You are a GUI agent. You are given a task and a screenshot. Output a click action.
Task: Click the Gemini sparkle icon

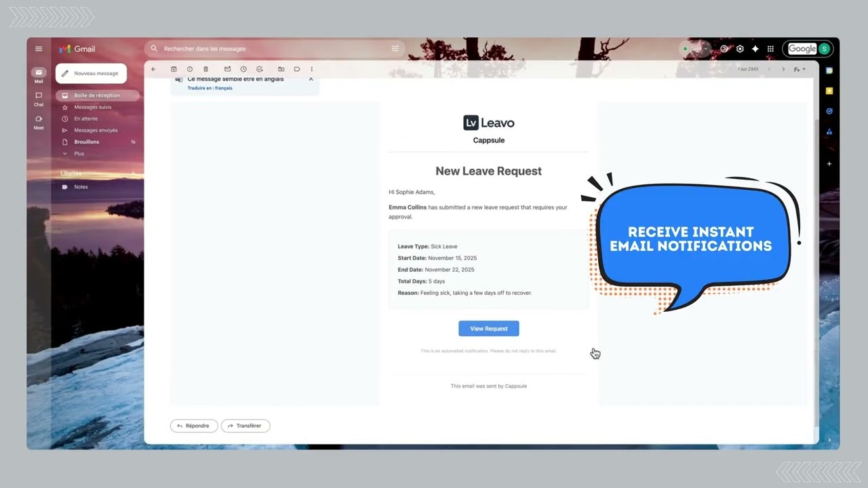point(755,49)
